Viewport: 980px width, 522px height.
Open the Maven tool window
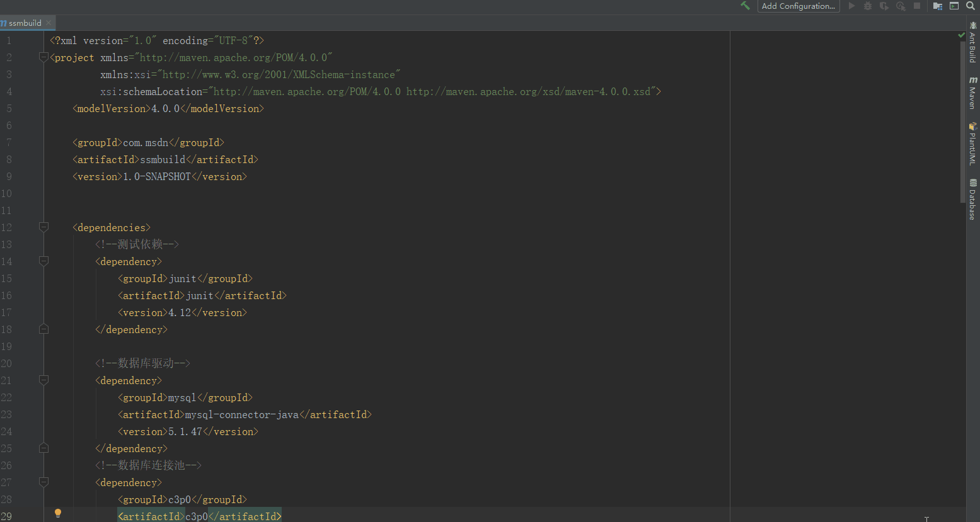[x=973, y=93]
